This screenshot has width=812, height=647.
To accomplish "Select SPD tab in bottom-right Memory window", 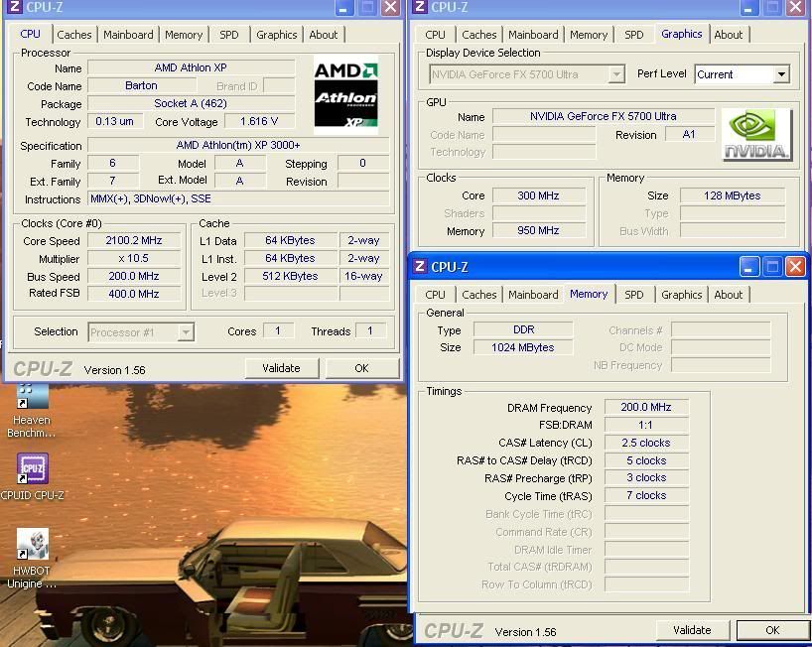I will click(634, 295).
